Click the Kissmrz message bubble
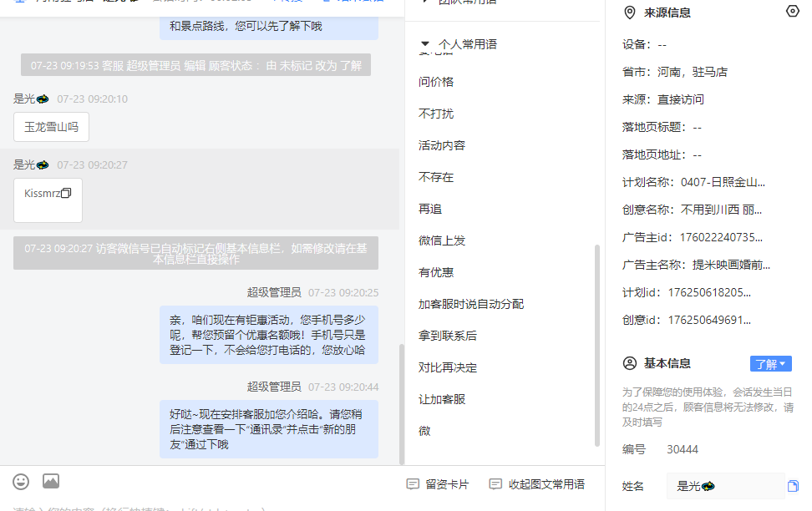The width and height of the screenshot is (812, 511). (x=48, y=200)
